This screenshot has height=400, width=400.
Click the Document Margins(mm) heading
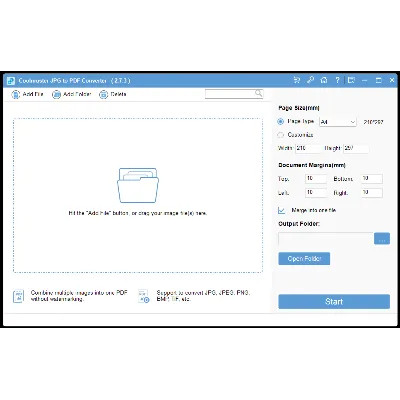312,165
